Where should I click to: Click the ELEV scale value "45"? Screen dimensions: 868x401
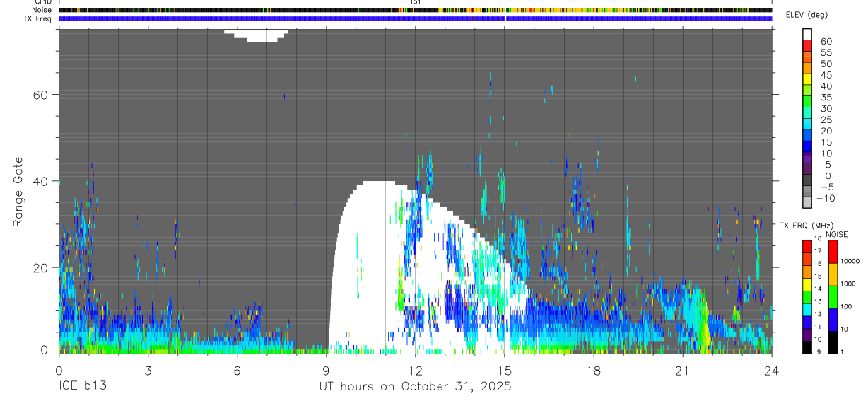pos(826,76)
